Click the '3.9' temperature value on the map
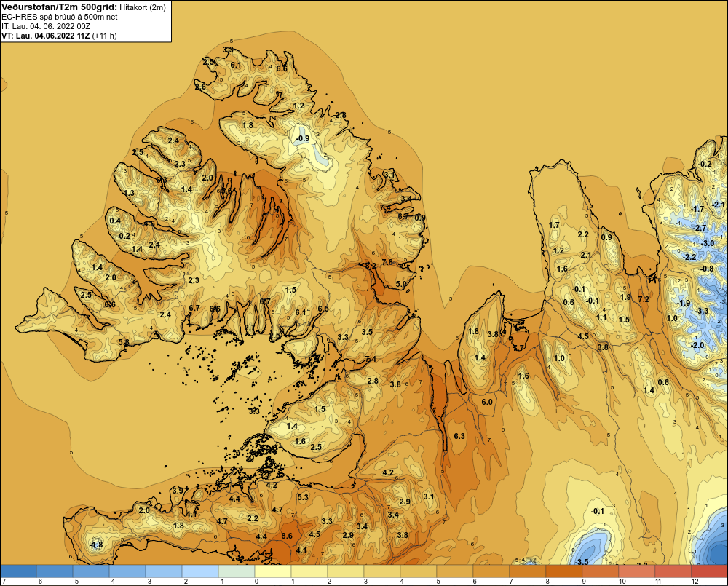The image size is (728, 586). coord(178,491)
